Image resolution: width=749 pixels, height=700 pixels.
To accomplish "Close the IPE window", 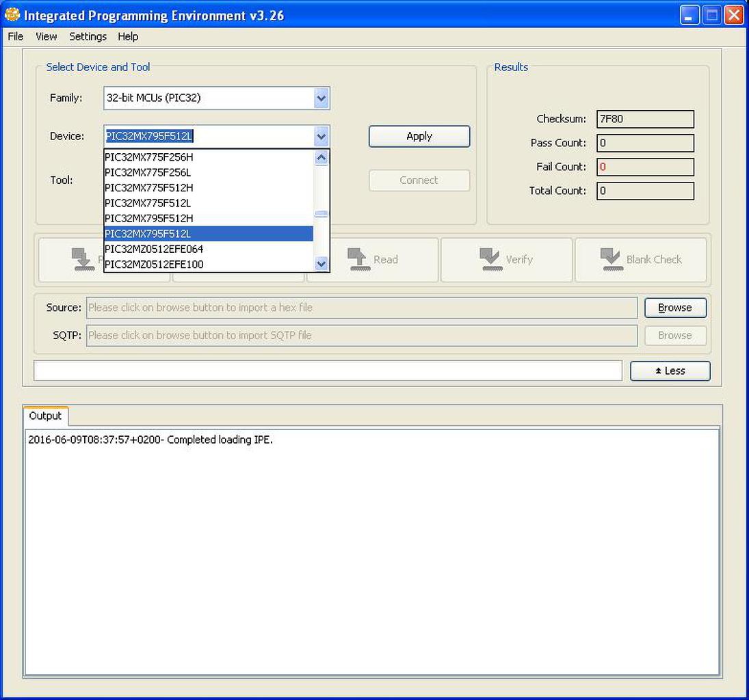I will [733, 15].
